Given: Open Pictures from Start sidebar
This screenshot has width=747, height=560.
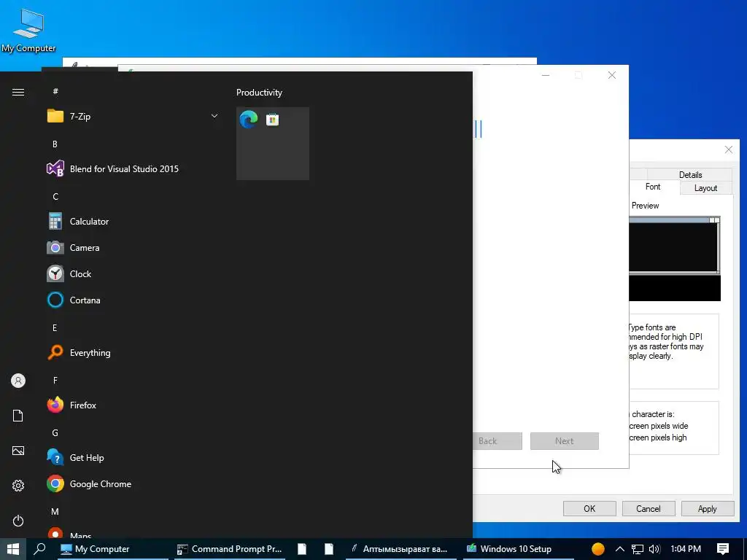Looking at the screenshot, I should 18,451.
